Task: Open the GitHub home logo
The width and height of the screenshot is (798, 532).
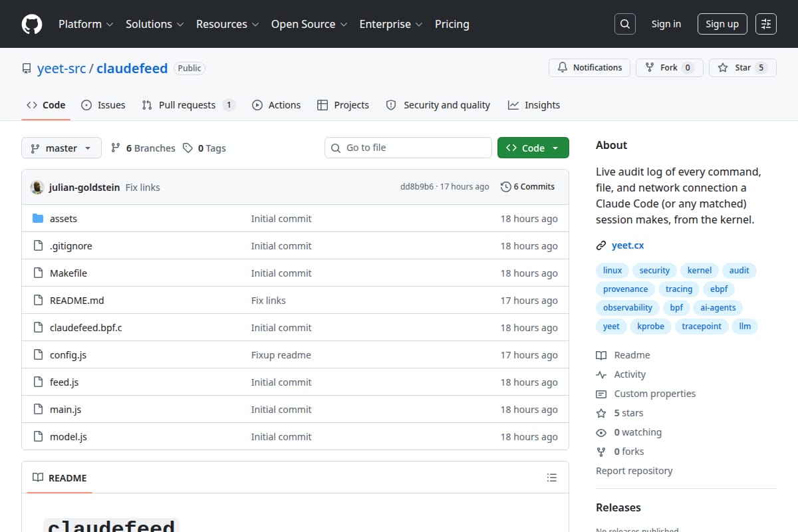Action: coord(32,24)
